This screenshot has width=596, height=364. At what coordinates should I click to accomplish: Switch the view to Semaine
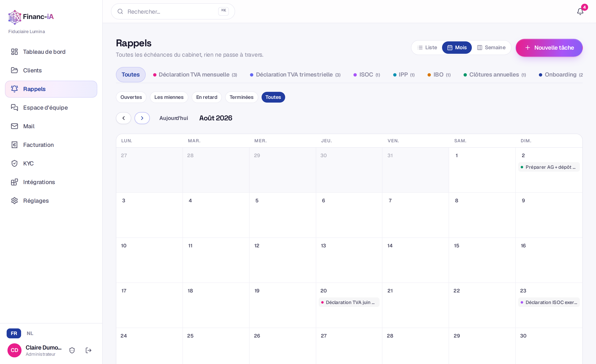coord(491,48)
